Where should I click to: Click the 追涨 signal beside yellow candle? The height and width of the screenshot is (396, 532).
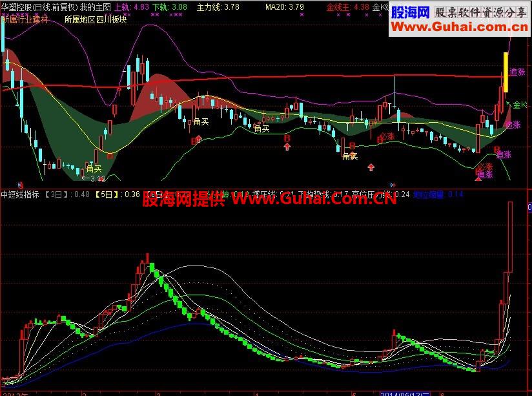click(x=517, y=72)
